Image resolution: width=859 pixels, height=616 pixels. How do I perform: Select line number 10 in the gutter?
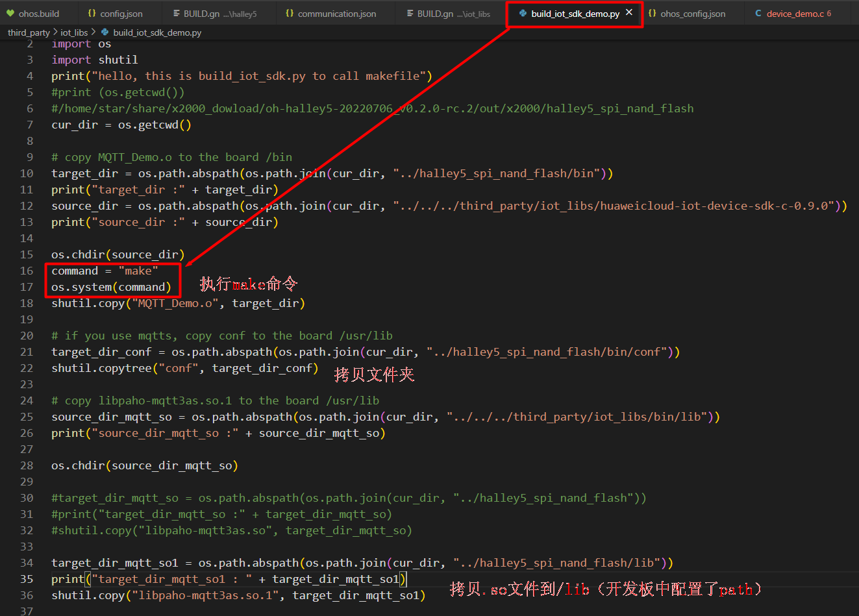coord(27,173)
